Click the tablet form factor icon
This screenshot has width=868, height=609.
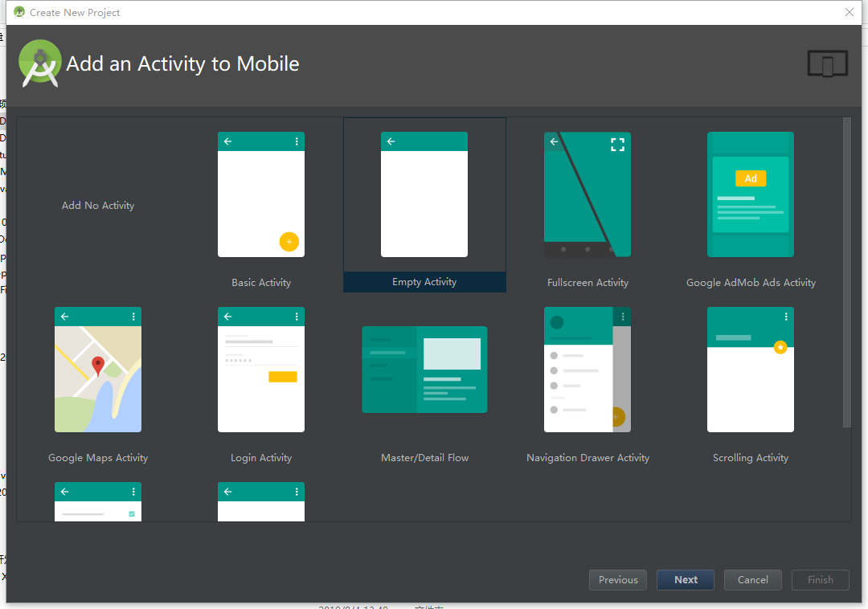coord(827,63)
